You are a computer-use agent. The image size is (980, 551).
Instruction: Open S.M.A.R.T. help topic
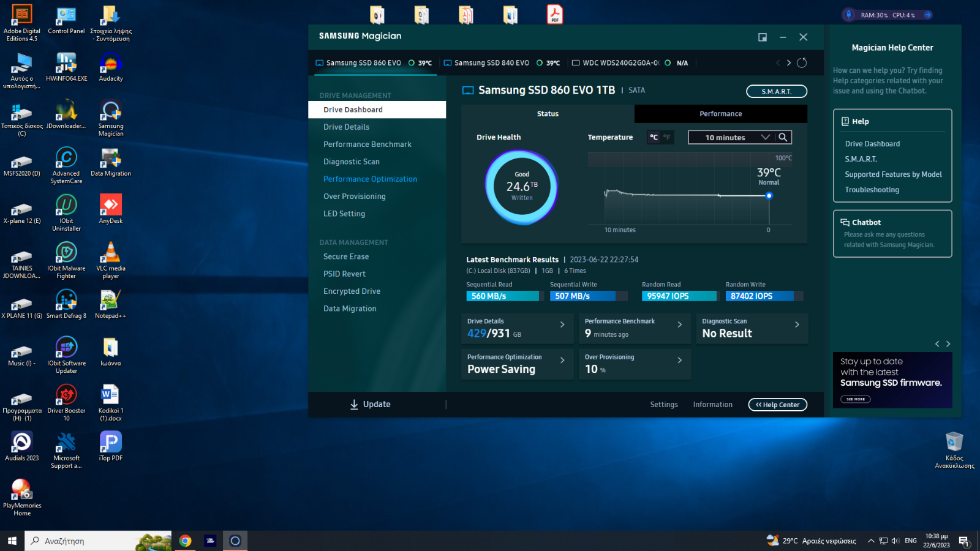pyautogui.click(x=861, y=159)
